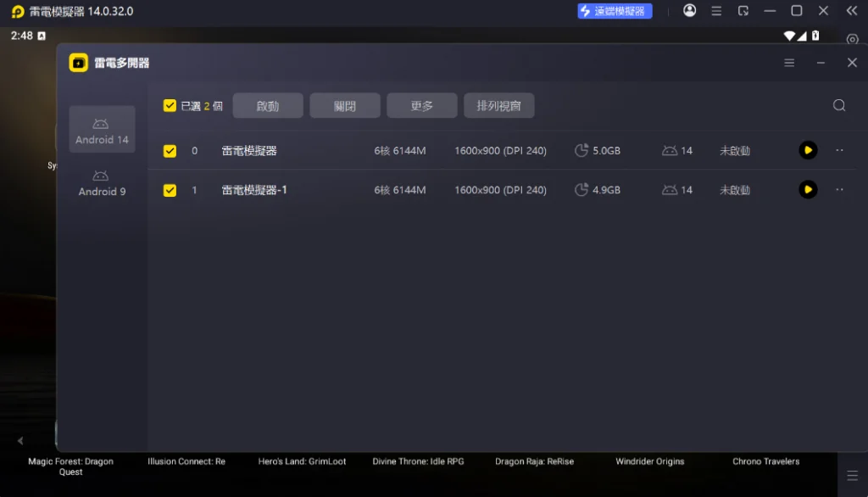This screenshot has width=868, height=497.
Task: Go back with the left arrow beside the game list
Action: pyautogui.click(x=20, y=441)
